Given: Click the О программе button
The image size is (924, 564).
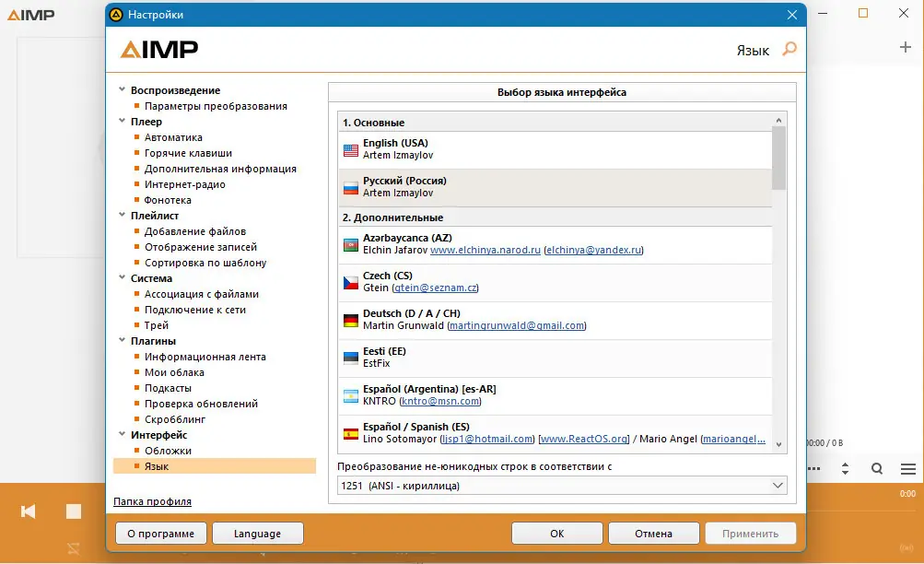Looking at the screenshot, I should 161,534.
